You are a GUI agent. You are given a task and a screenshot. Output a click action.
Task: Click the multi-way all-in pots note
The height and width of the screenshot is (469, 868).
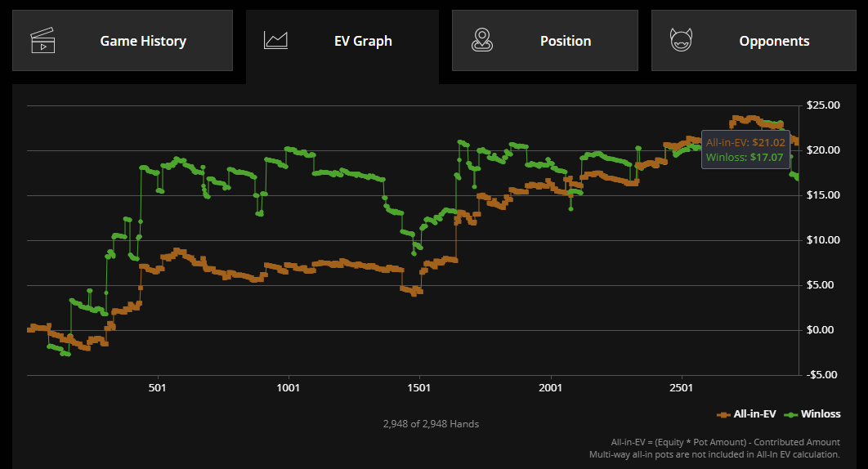714,454
